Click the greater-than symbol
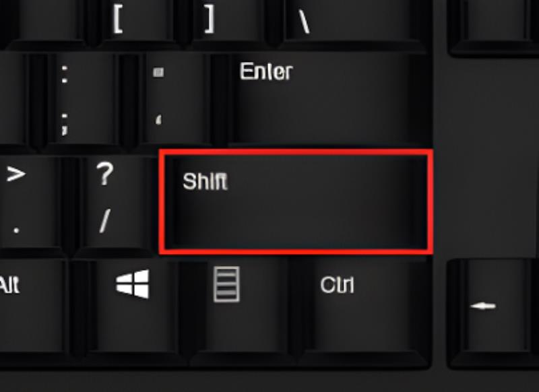This screenshot has width=539, height=392. [15, 174]
